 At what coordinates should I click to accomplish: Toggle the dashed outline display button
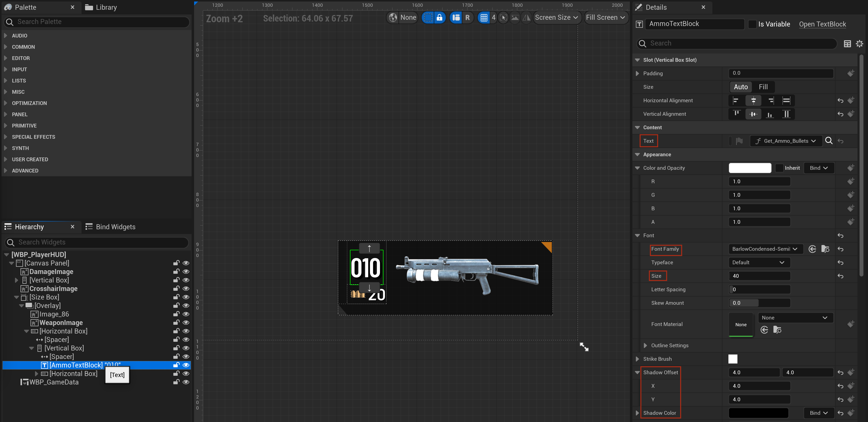pyautogui.click(x=428, y=17)
